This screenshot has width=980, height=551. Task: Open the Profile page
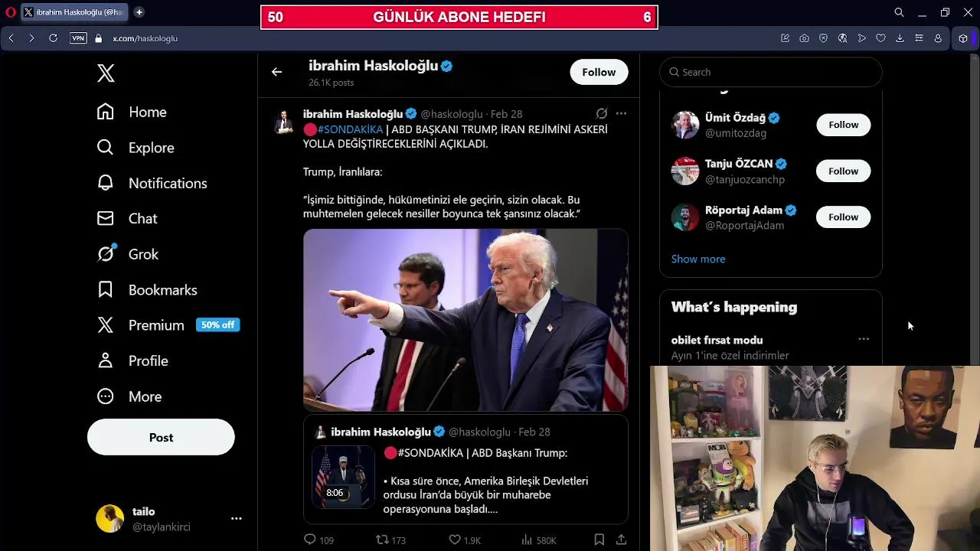point(132,360)
